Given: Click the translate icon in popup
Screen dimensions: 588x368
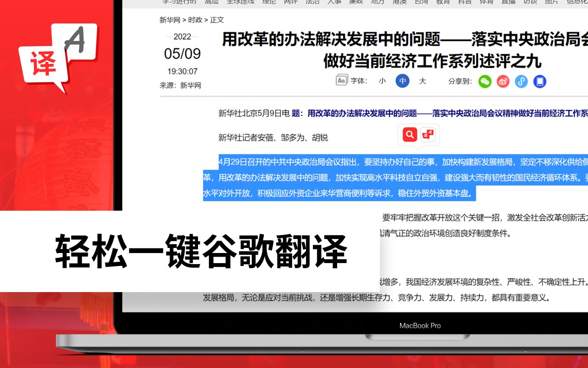Looking at the screenshot, I should (x=428, y=134).
